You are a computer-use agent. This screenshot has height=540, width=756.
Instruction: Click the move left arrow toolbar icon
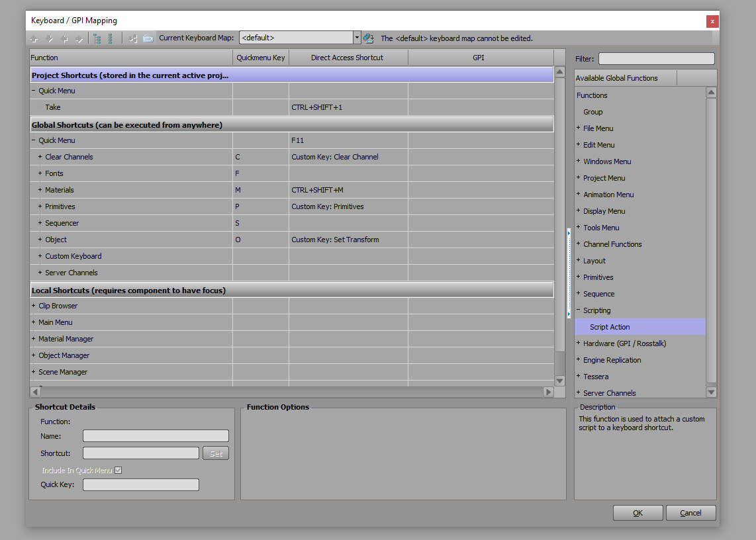(x=64, y=38)
